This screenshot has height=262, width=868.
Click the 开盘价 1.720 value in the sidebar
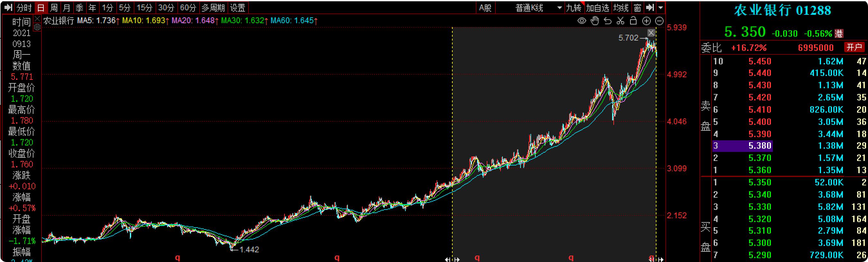pos(22,99)
